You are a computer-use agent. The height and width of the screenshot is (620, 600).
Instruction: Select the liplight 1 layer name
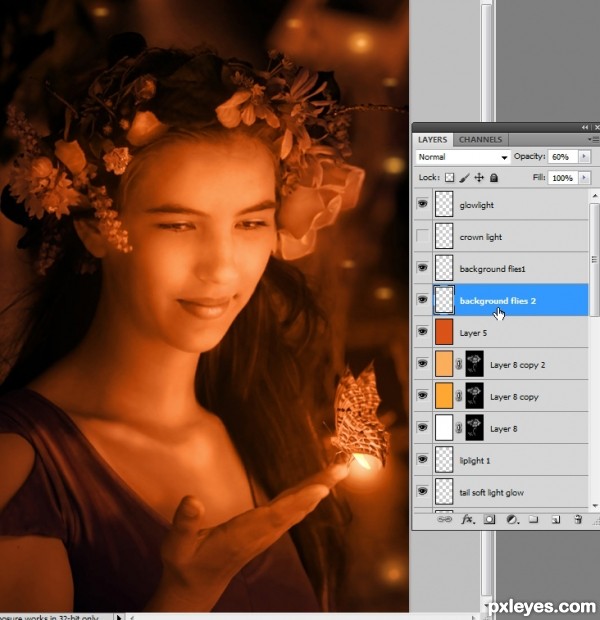point(475,461)
